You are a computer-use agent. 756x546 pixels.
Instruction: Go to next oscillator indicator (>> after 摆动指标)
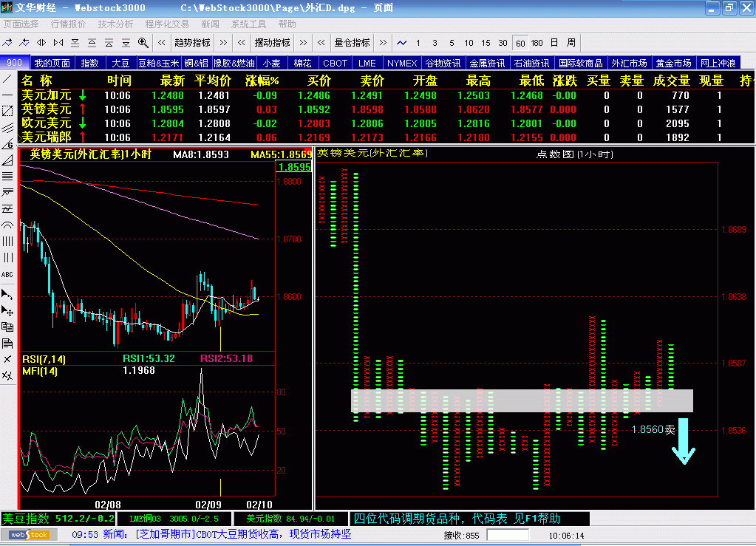coord(303,43)
